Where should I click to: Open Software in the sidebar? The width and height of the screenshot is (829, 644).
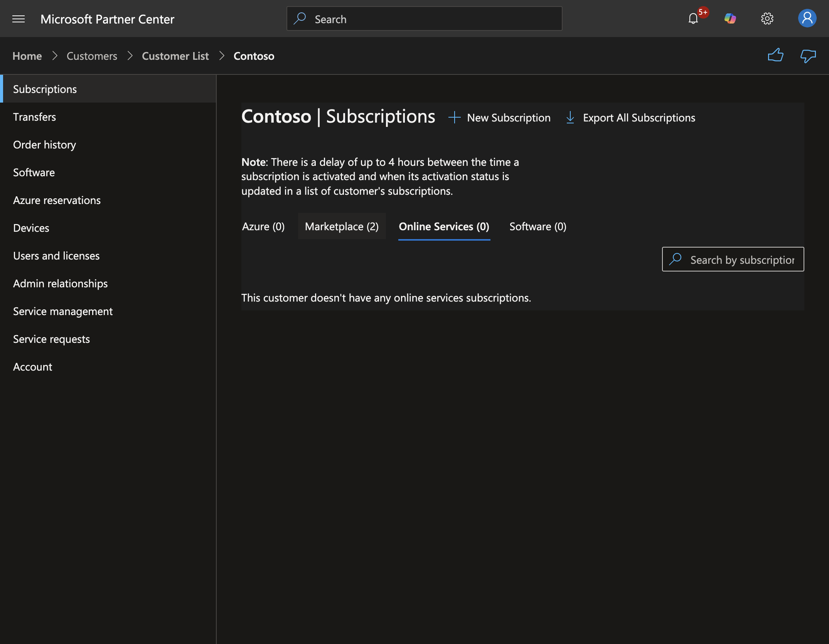(x=108, y=172)
